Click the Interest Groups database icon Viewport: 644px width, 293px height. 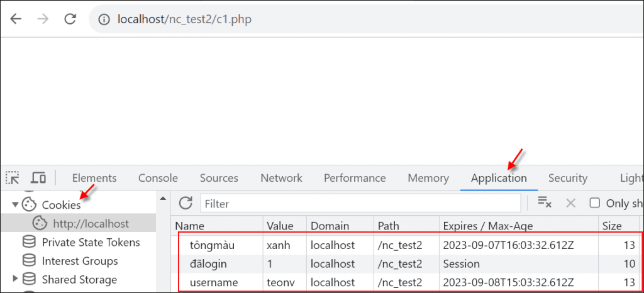coord(28,261)
